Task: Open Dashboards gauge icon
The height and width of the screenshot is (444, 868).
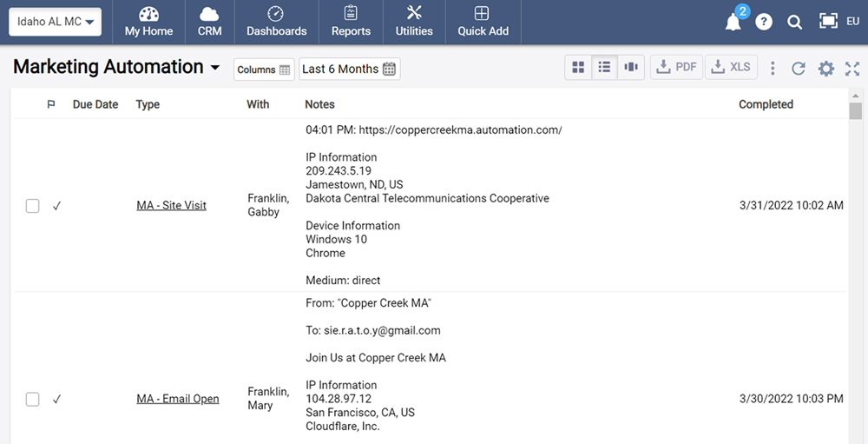Action: pyautogui.click(x=276, y=13)
